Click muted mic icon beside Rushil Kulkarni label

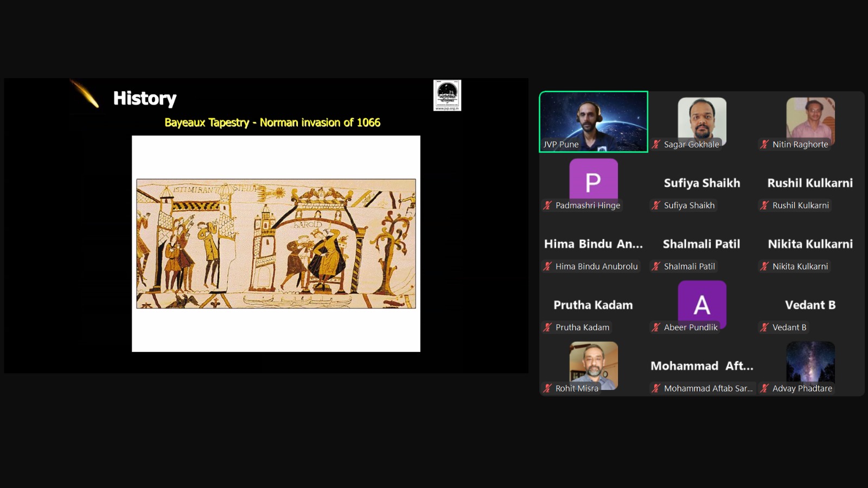point(764,205)
